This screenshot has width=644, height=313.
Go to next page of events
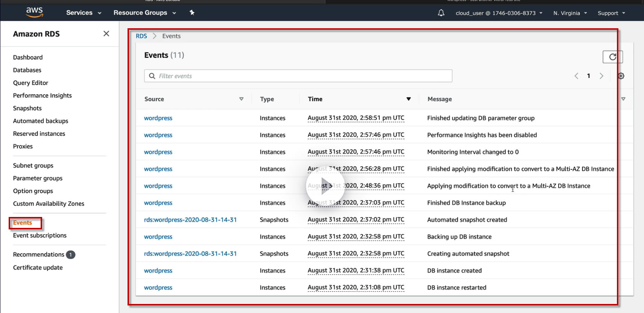tap(601, 76)
